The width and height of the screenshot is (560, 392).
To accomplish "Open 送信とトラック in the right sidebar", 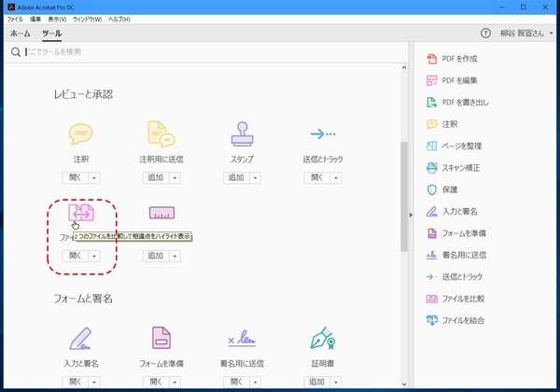I will [x=455, y=276].
